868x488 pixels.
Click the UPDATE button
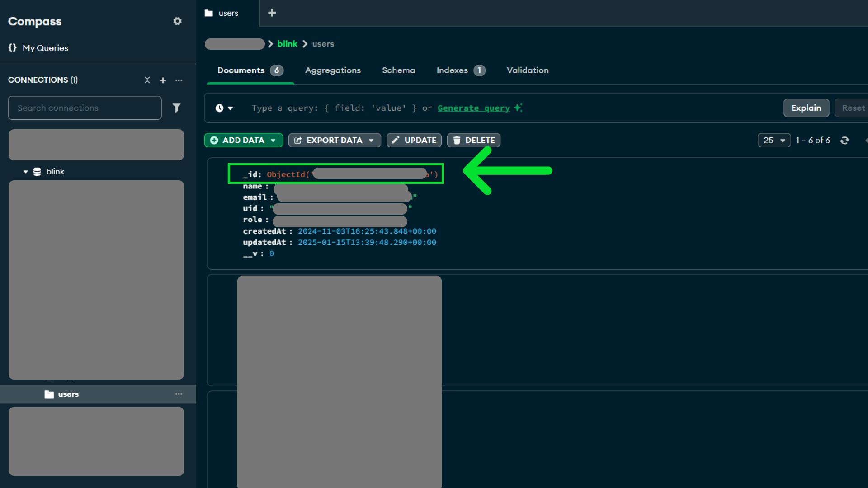coord(414,141)
